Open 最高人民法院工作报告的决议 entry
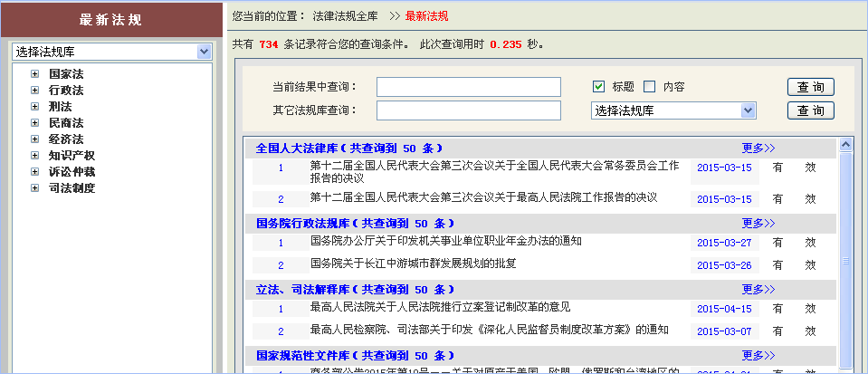Viewport: 868px width, 374px height. (483, 197)
